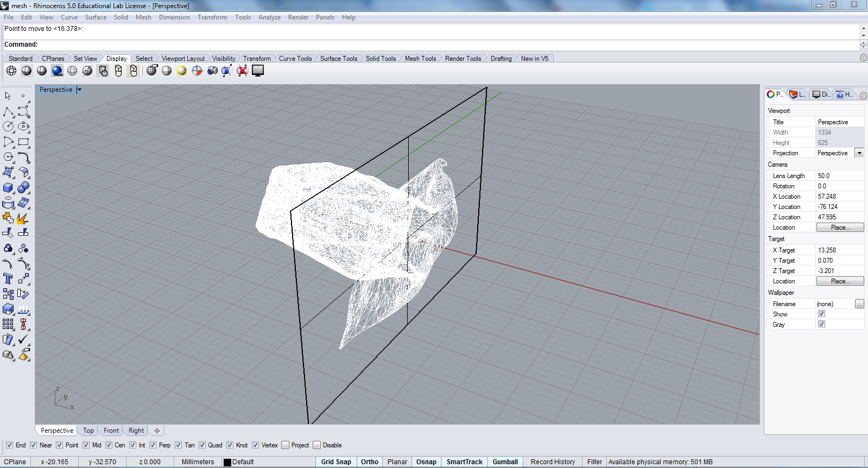
Task: Uncheck the Wallpaper Show checkbox
Action: [821, 314]
